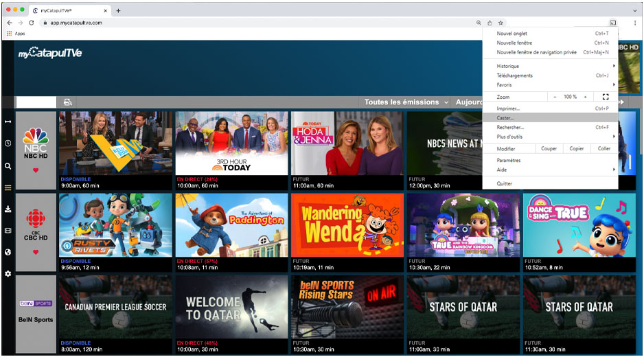Open the Chrome three-dot menu

coord(634,23)
